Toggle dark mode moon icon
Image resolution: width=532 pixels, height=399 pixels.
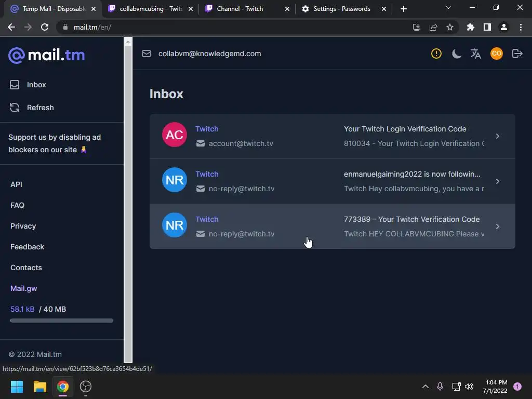[456, 54]
